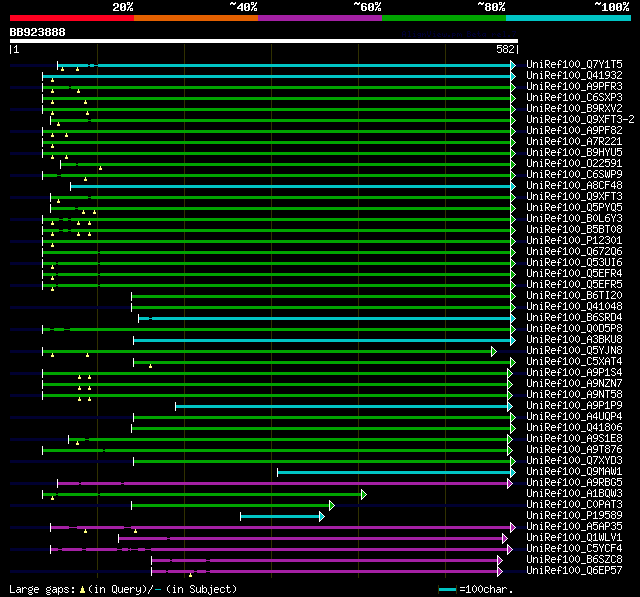This screenshot has width=640, height=597.
Task: Select hit UniRef100_B6TI20
Action: click(574, 296)
